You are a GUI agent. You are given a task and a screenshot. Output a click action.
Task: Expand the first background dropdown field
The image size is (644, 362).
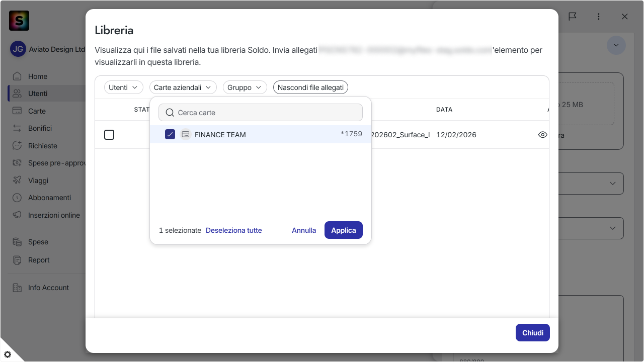(612, 184)
